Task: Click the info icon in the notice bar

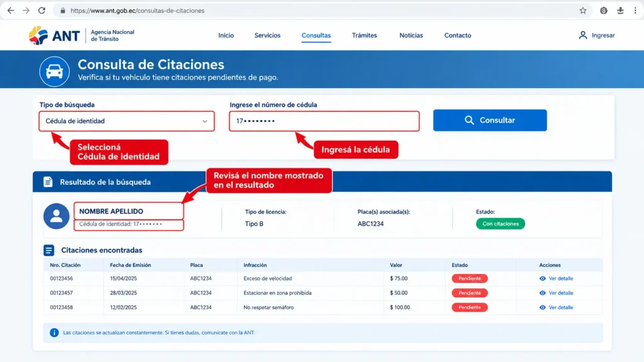Action: (x=54, y=332)
